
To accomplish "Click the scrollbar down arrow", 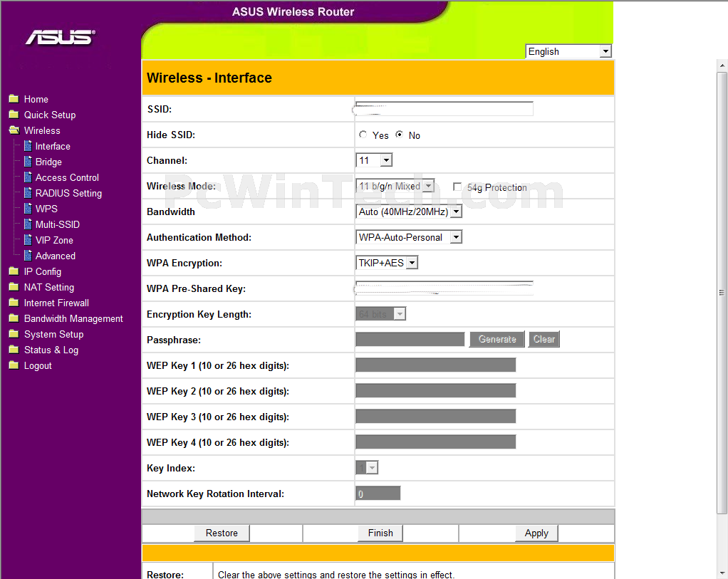I will pyautogui.click(x=722, y=573).
